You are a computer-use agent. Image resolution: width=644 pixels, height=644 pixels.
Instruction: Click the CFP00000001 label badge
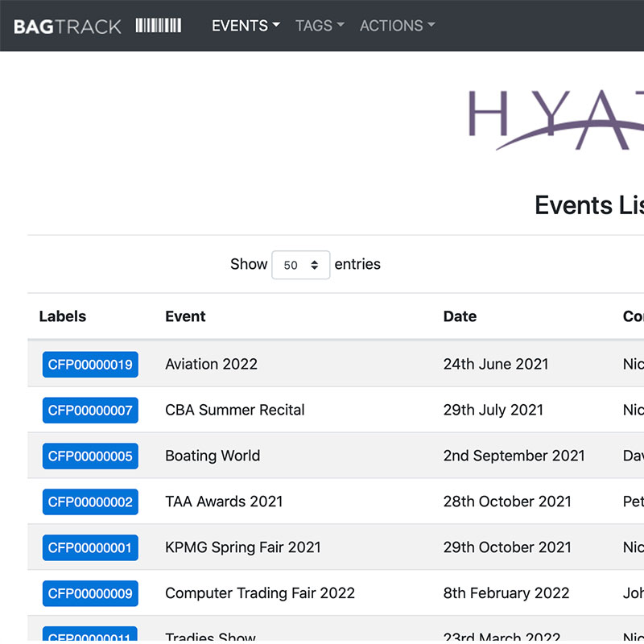pos(90,548)
